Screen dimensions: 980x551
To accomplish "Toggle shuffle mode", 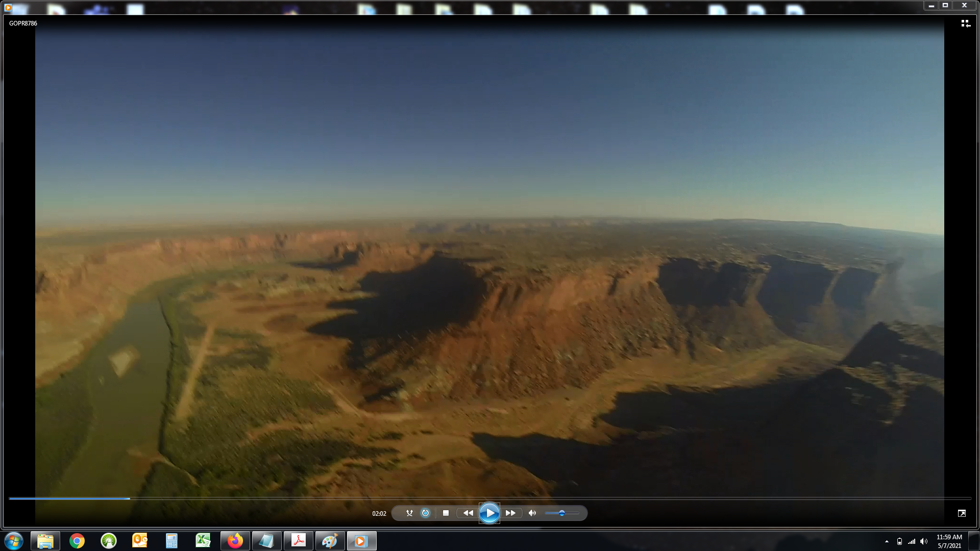I will 409,513.
